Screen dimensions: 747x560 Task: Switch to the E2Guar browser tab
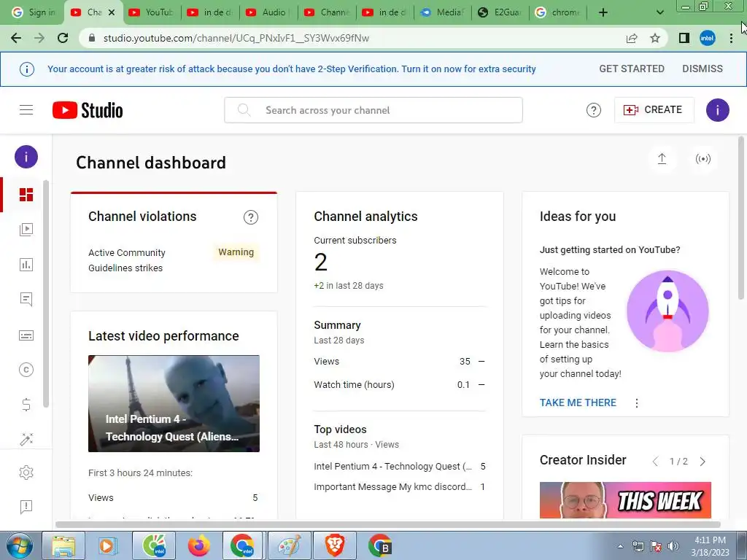tap(501, 12)
